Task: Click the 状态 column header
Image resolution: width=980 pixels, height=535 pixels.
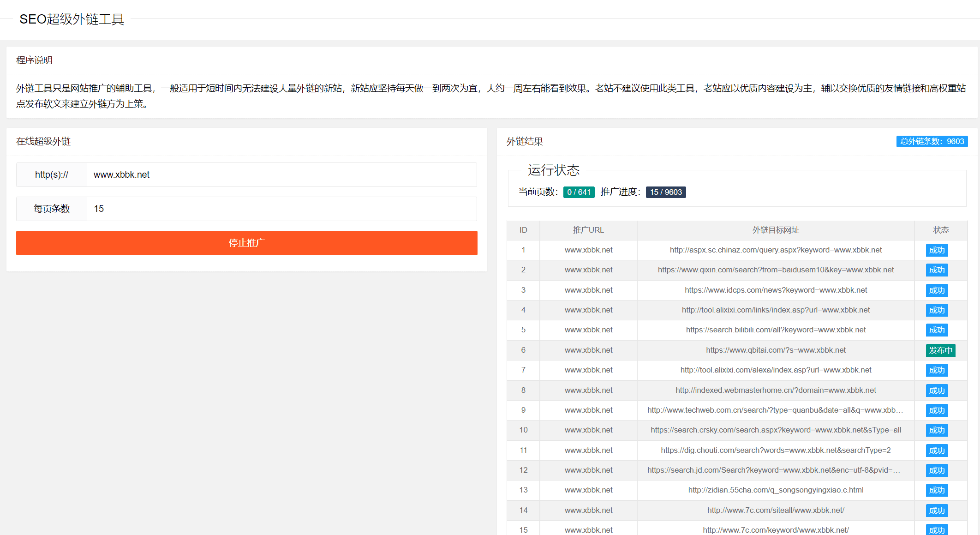Action: (x=941, y=230)
